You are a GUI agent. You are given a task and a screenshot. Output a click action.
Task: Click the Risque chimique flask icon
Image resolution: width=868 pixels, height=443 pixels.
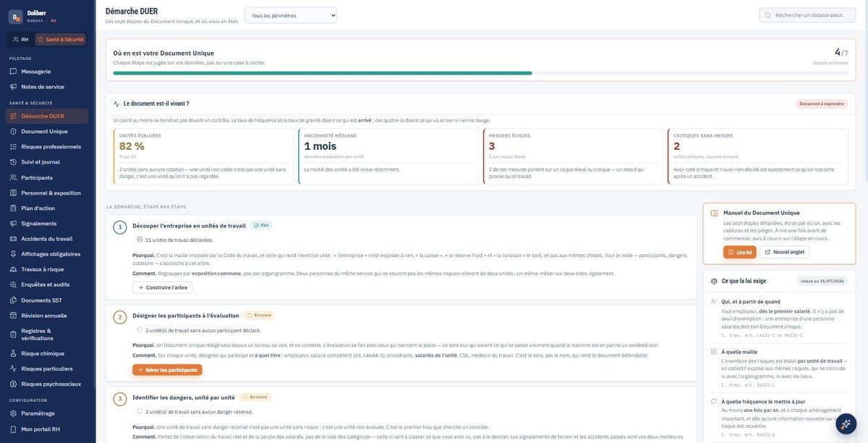tap(14, 353)
